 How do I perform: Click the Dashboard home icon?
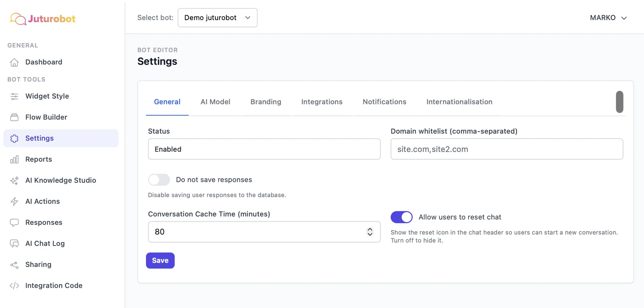[x=14, y=62]
